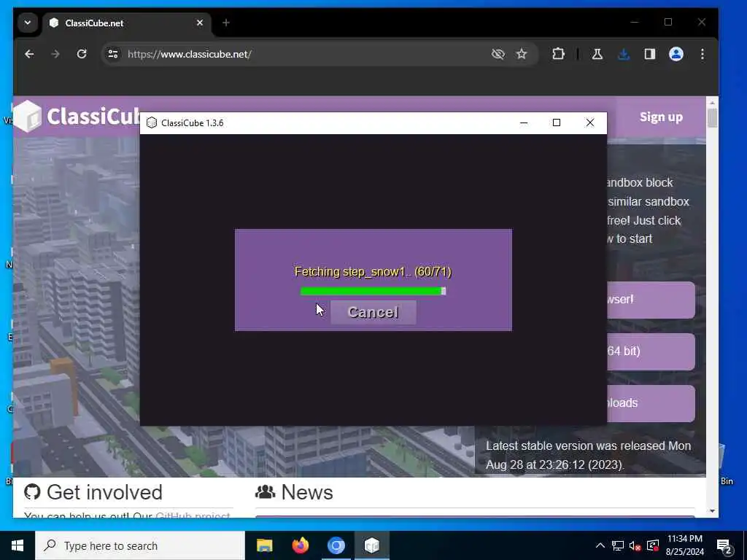The image size is (747, 560).
Task: Click the ClassiCube 1.3.6 window icon
Action: click(152, 122)
